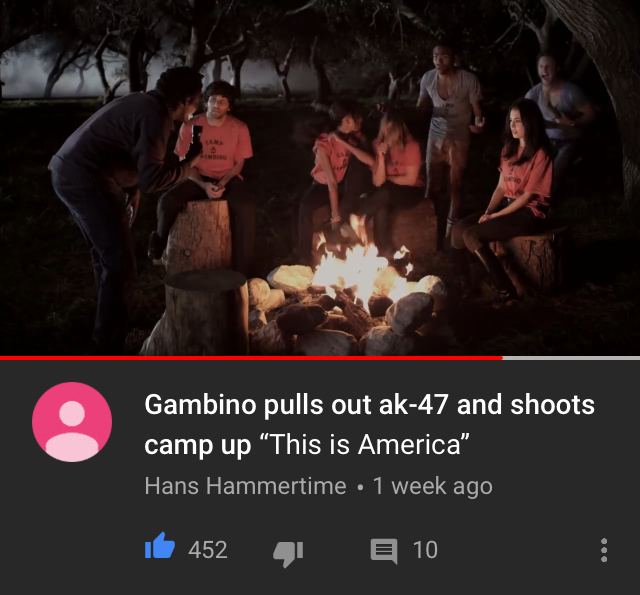Like the comment with the thumbs-up icon

[x=160, y=546]
